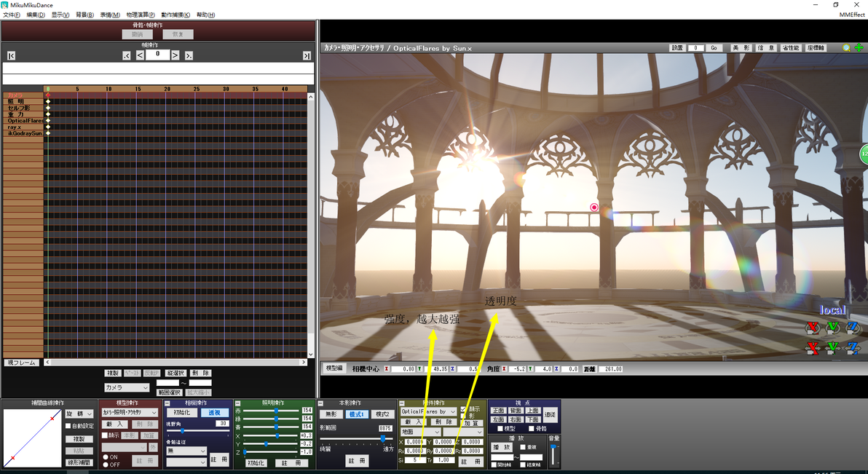The image size is (868, 474).
Task: Open the OpticalFlares accessory dropdown
Action: [x=428, y=411]
